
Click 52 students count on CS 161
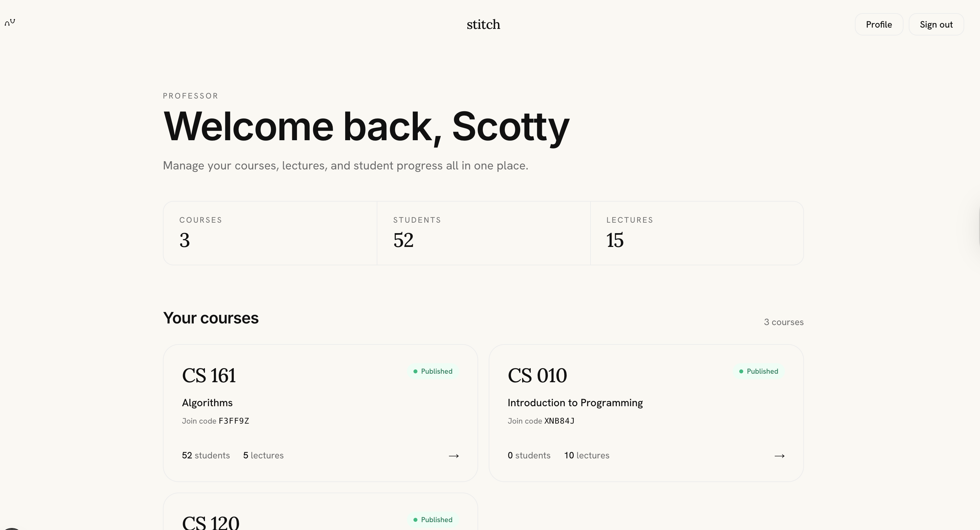point(206,455)
